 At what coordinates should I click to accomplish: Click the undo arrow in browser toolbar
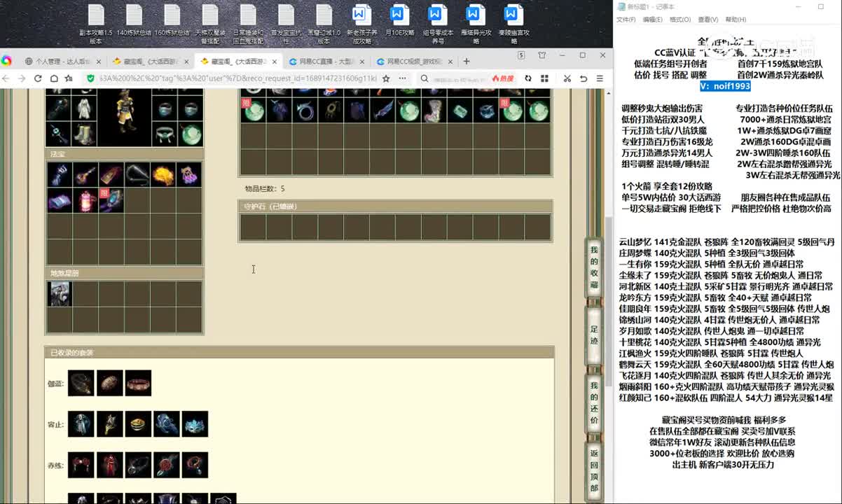584,78
